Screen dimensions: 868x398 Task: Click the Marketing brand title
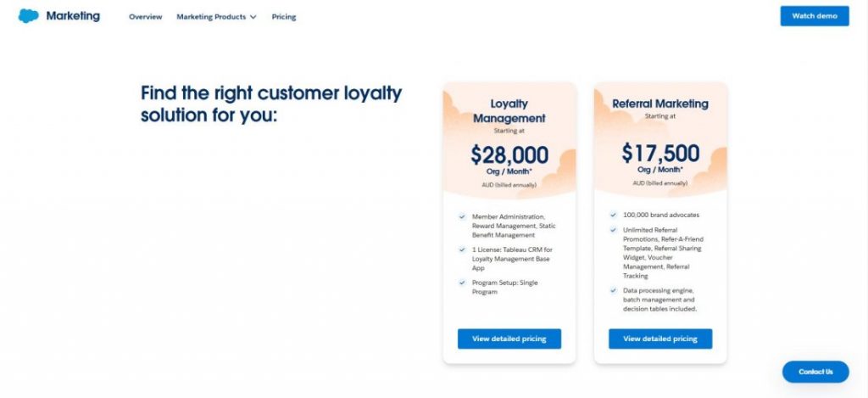click(x=73, y=16)
